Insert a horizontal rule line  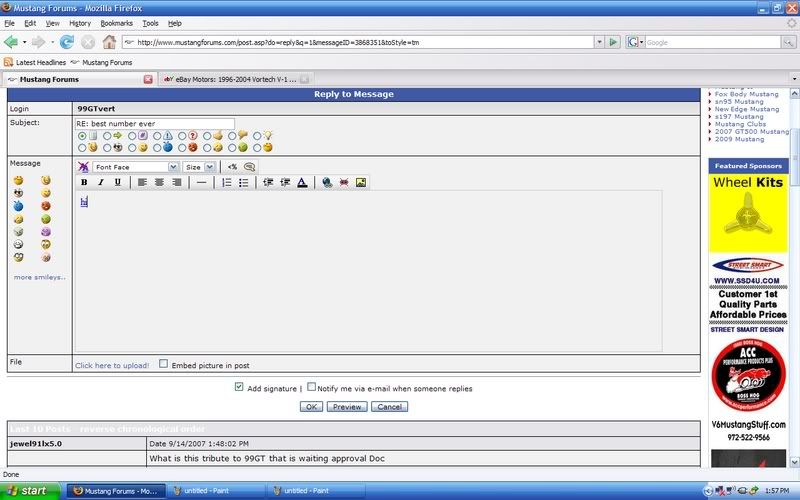click(x=202, y=182)
